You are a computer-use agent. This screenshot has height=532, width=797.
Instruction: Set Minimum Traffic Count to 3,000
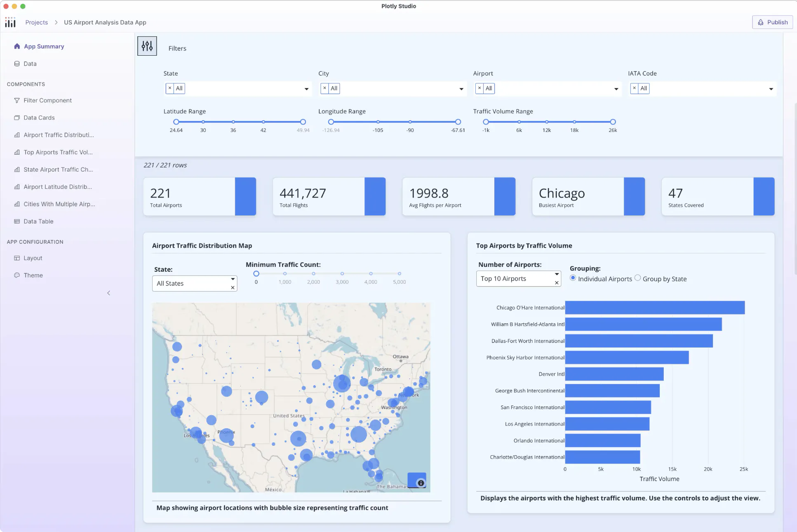pos(342,274)
